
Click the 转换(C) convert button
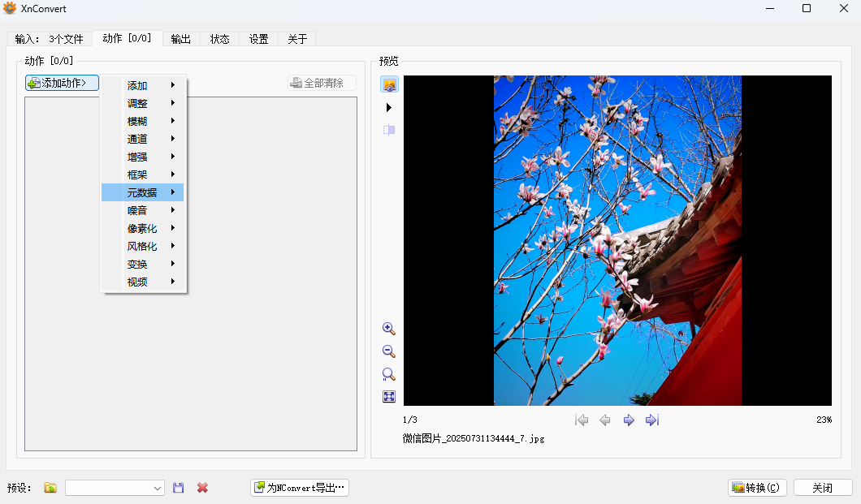point(757,488)
